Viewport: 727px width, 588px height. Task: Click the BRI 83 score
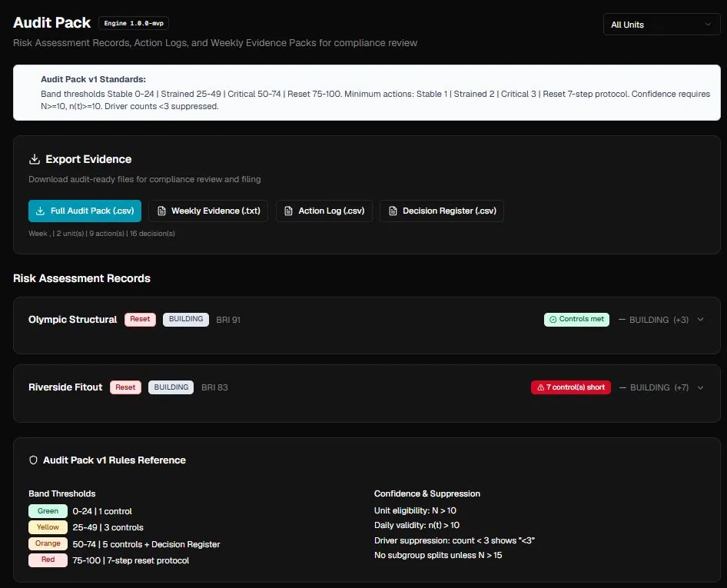[214, 387]
